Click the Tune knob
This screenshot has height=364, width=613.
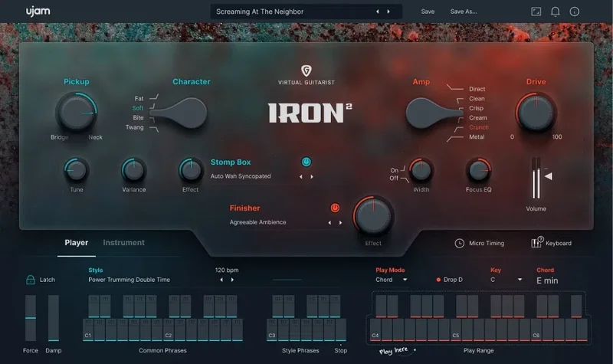click(x=76, y=170)
